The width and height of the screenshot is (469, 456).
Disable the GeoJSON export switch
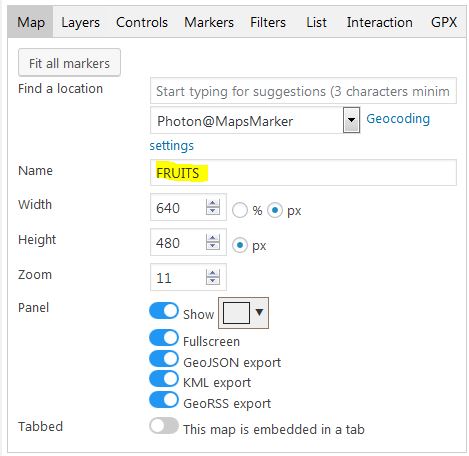[x=164, y=359]
